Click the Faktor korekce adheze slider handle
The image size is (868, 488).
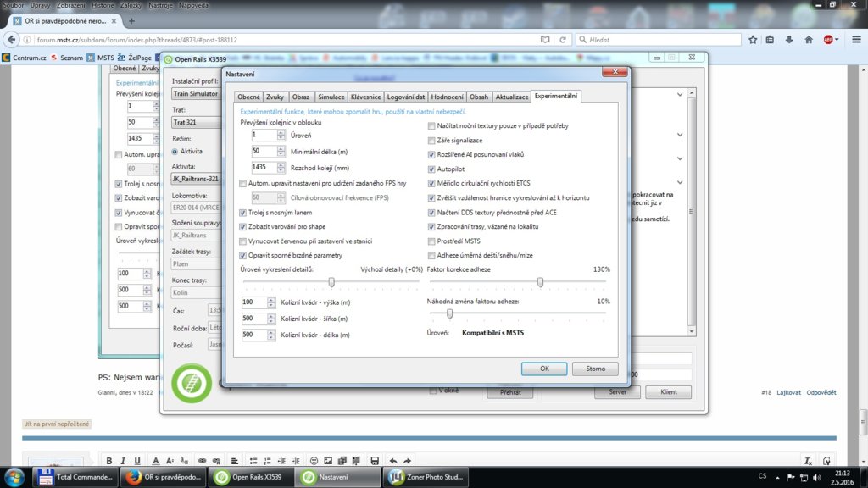540,282
